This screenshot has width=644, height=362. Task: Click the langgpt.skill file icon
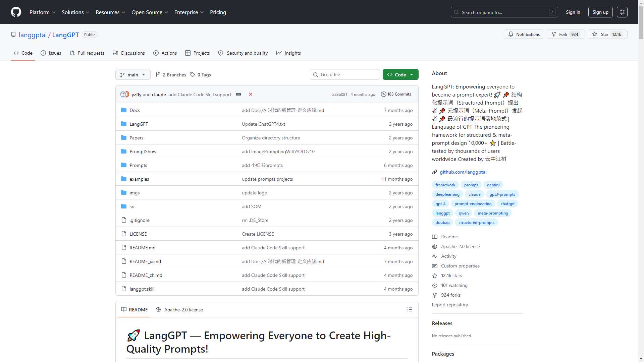click(124, 289)
